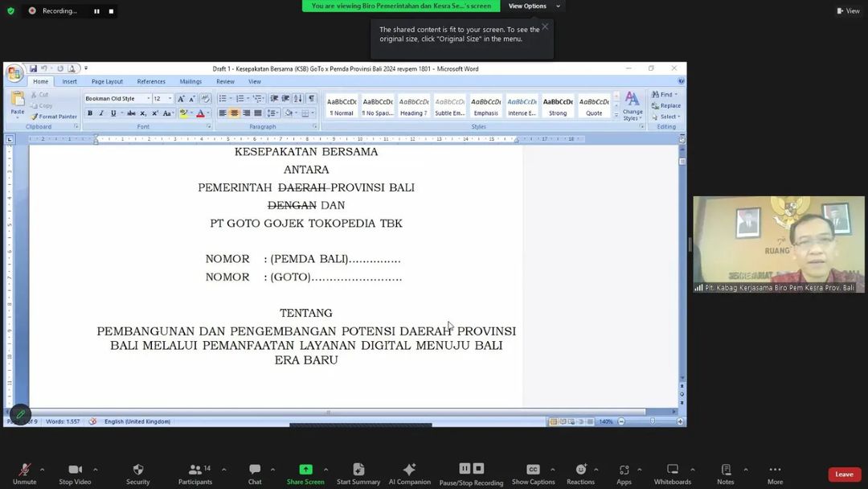Open Security options in Zoom
The height and width of the screenshot is (489, 868).
tap(138, 474)
